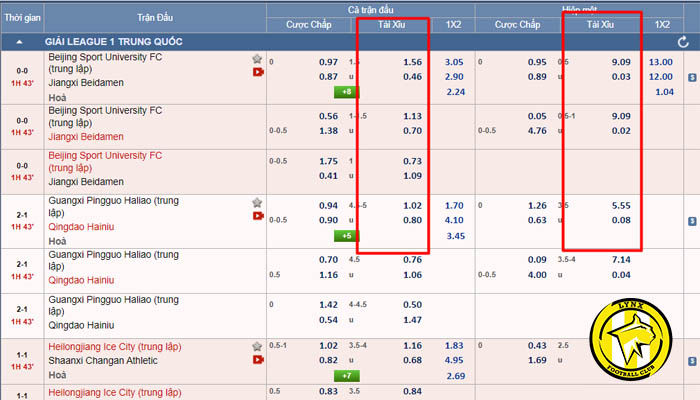Viewport: 700px width, 400px height.
Task: Open live video for Beijing Sport University match
Action: coord(258,71)
